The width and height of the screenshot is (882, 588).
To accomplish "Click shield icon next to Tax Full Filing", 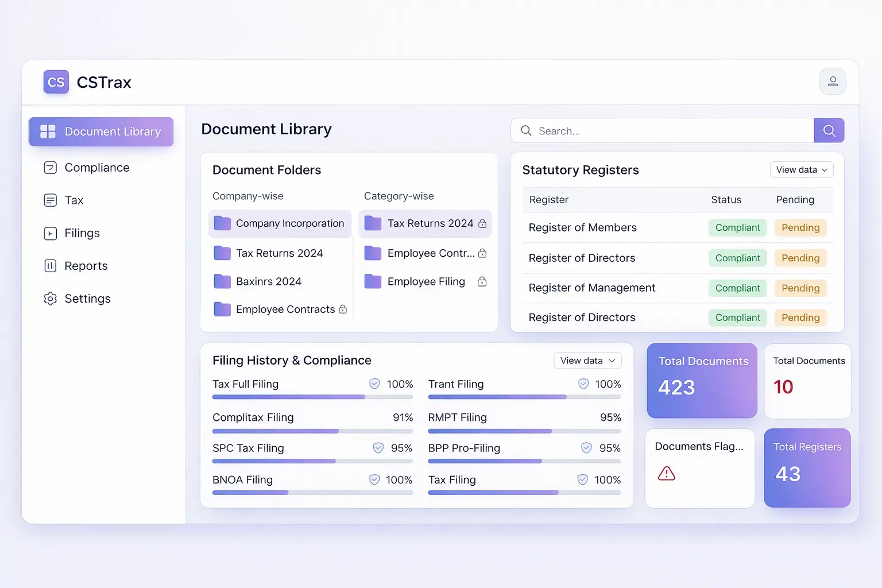I will pyautogui.click(x=374, y=384).
